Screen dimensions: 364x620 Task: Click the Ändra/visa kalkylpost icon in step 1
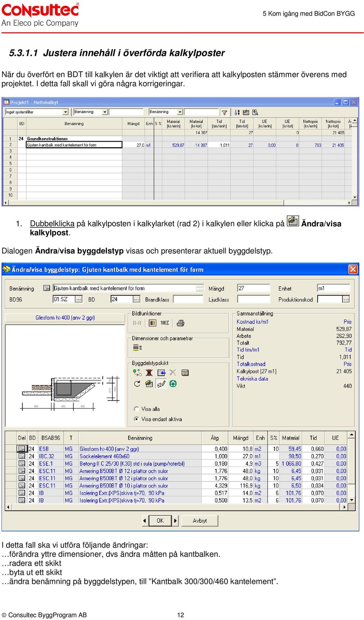[293, 221]
